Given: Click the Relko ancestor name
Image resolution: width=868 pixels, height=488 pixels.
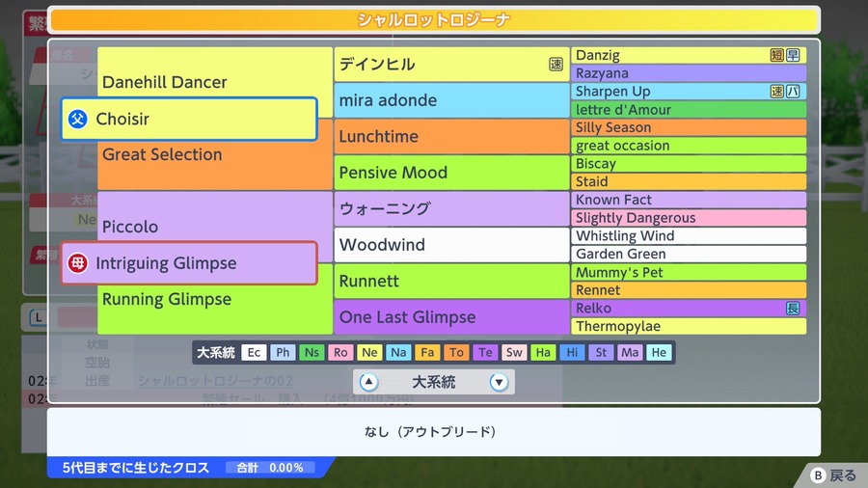Looking at the screenshot, I should point(593,309).
